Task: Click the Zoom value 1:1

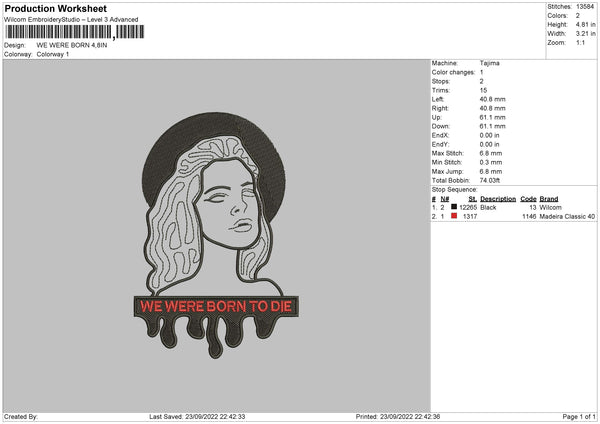Action: [x=580, y=42]
